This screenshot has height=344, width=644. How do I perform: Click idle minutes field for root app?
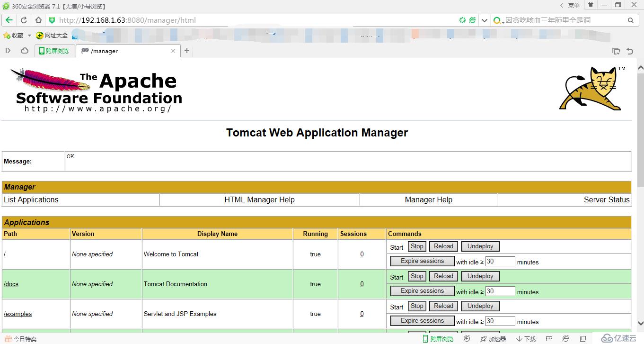point(500,262)
